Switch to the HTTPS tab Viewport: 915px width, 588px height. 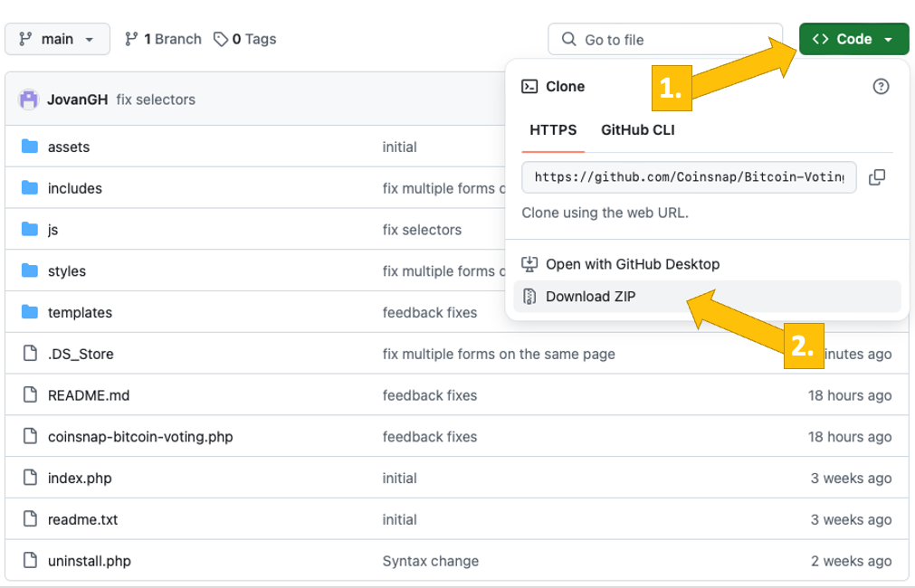tap(553, 130)
